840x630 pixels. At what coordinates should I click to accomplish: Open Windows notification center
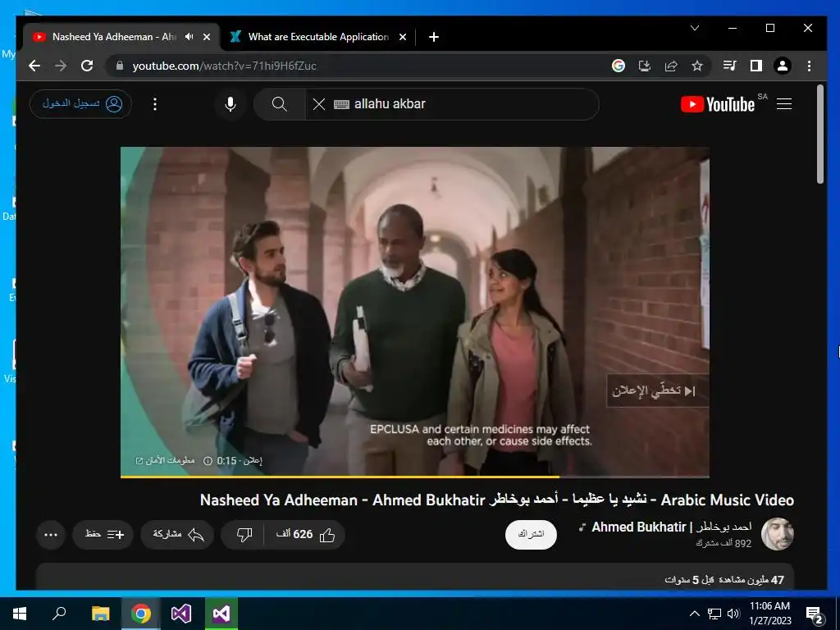(x=815, y=614)
